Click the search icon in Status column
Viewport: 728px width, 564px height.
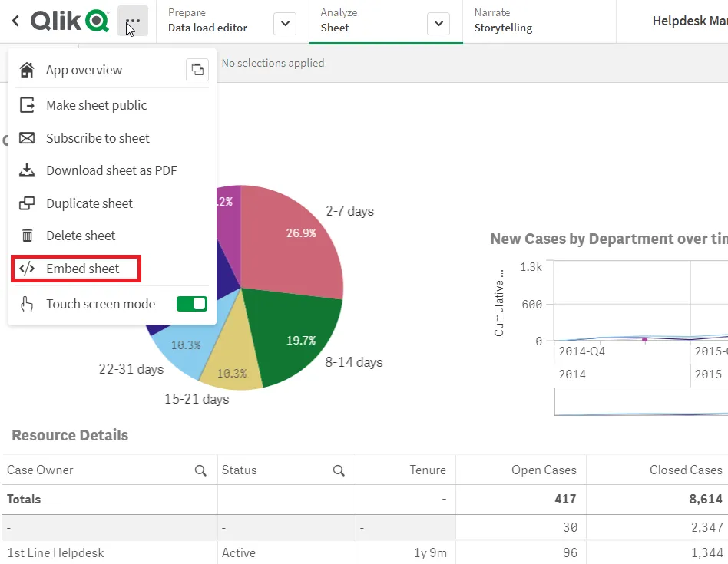point(338,470)
